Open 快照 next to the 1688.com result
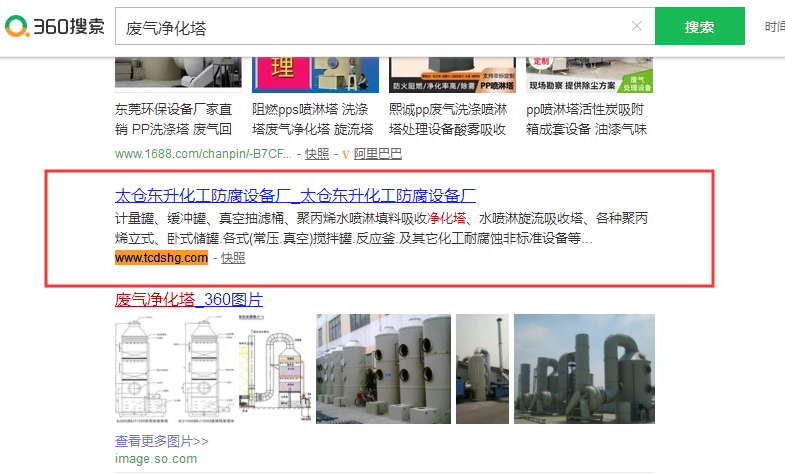785x475 pixels. click(x=317, y=154)
